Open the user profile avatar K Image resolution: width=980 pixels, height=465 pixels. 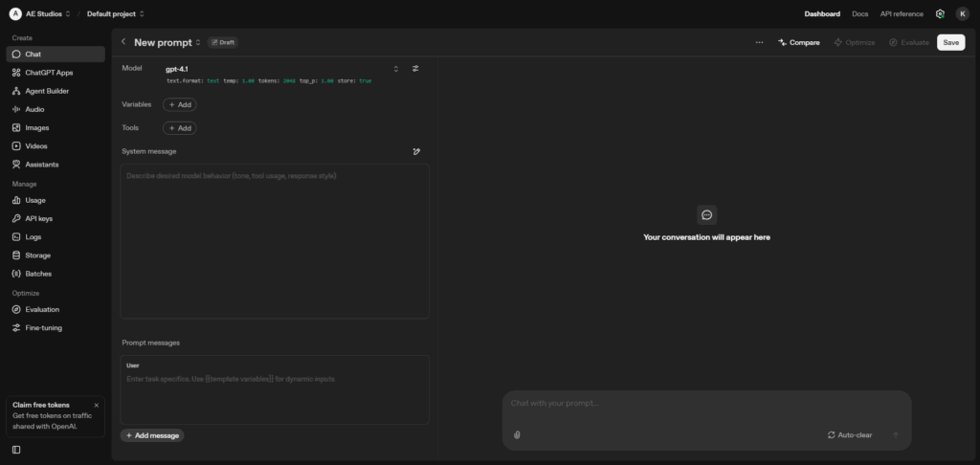pyautogui.click(x=963, y=13)
